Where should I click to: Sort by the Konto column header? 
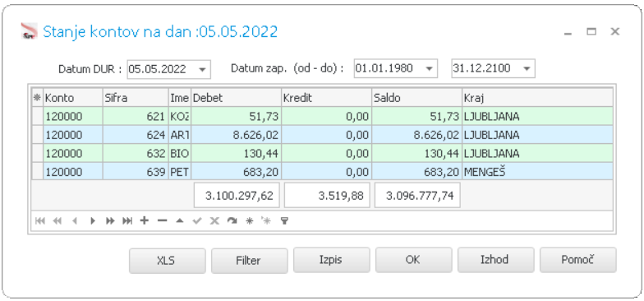tap(72, 98)
